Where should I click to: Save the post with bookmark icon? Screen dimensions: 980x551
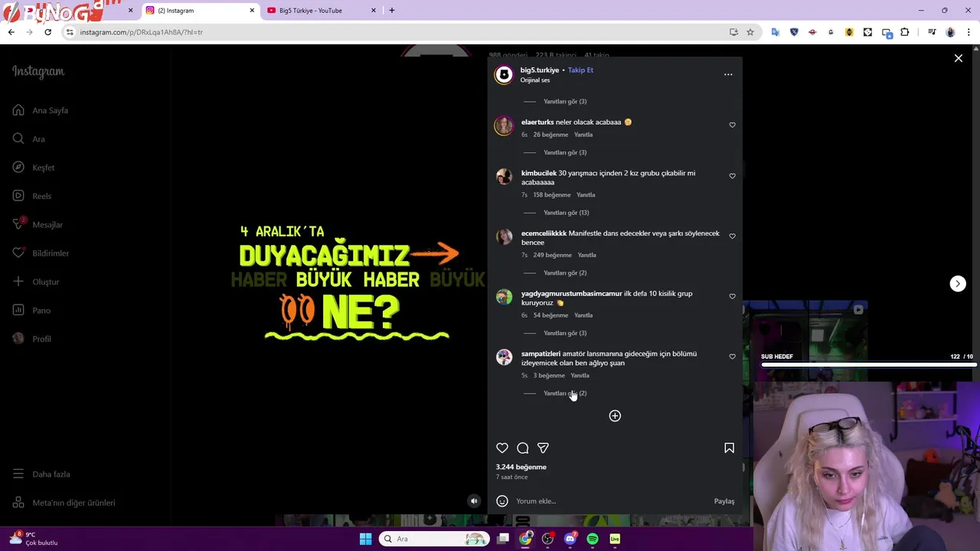[729, 448]
